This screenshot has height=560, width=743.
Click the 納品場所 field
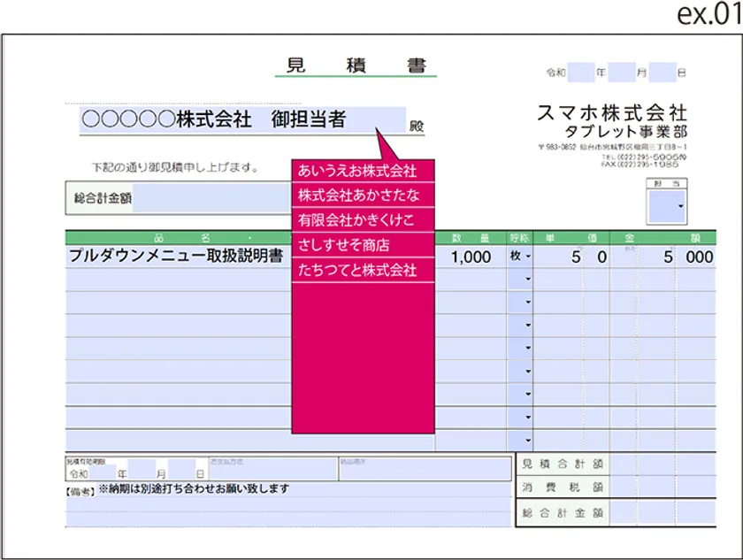(425, 469)
